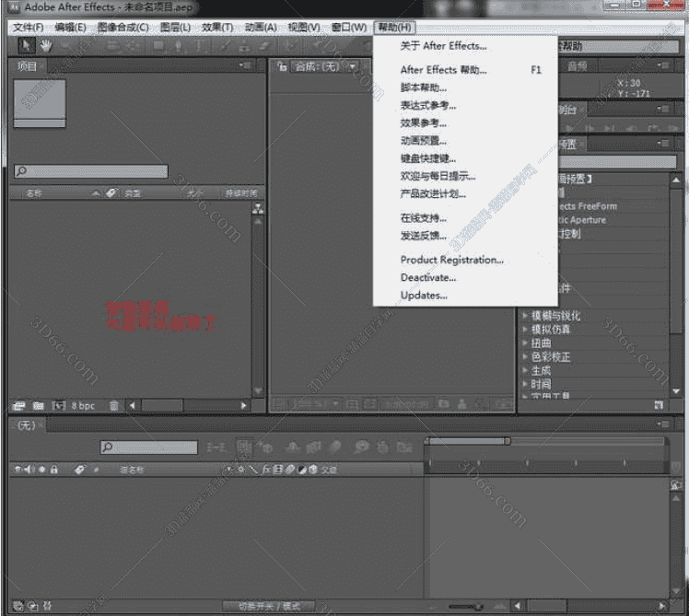Image resolution: width=689 pixels, height=616 pixels.
Task: Toggle the lock column in timeline header
Action: 54,470
